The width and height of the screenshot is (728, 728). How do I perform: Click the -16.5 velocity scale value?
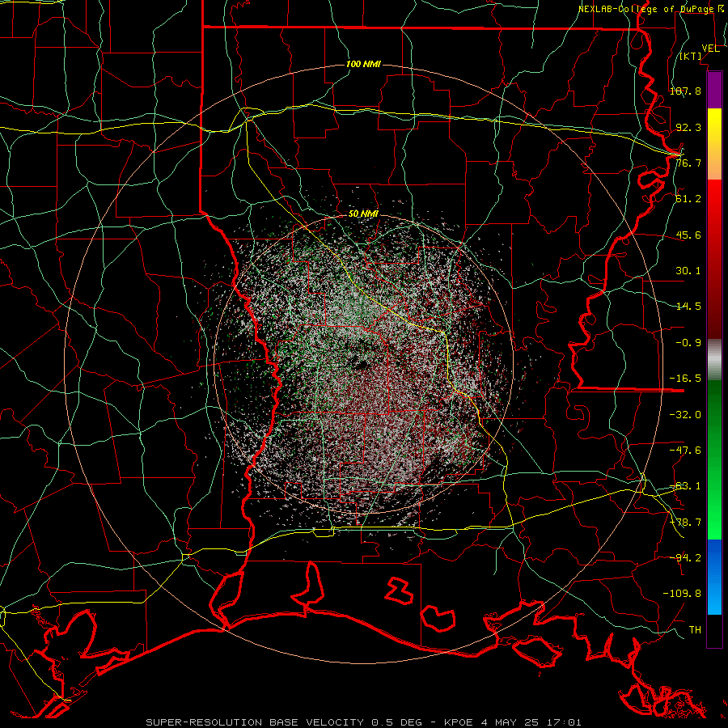point(685,379)
